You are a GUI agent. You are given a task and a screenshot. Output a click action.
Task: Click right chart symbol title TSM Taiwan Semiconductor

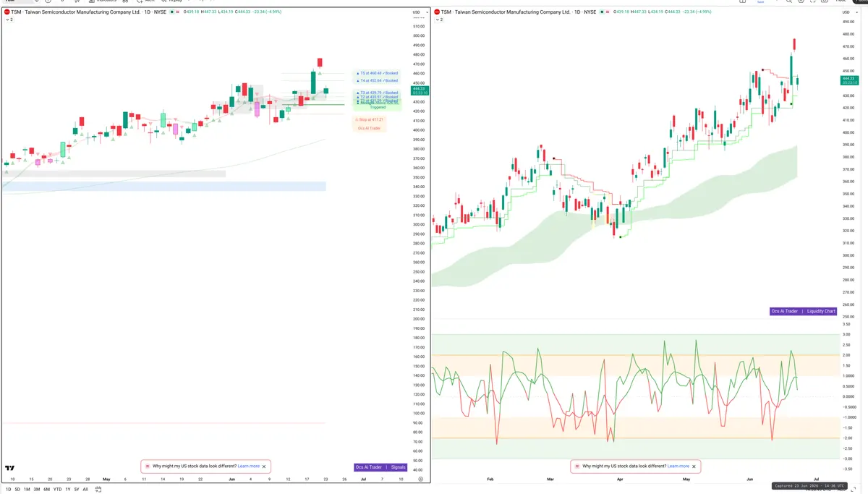pos(520,12)
